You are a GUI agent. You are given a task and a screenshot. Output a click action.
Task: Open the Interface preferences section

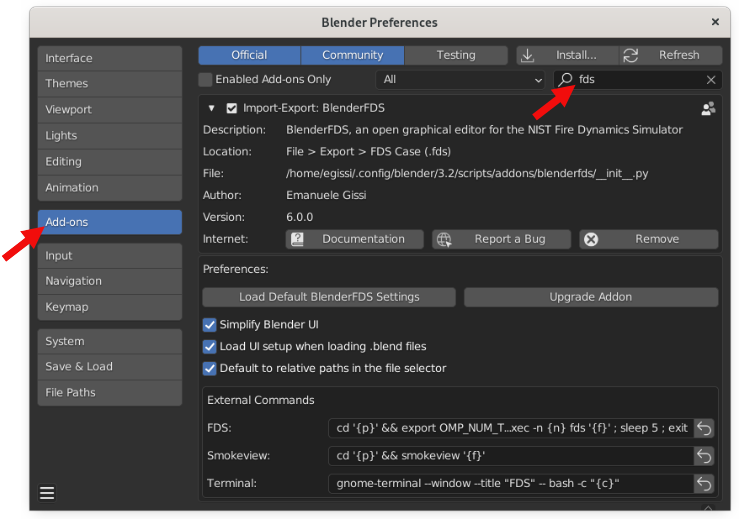point(109,59)
